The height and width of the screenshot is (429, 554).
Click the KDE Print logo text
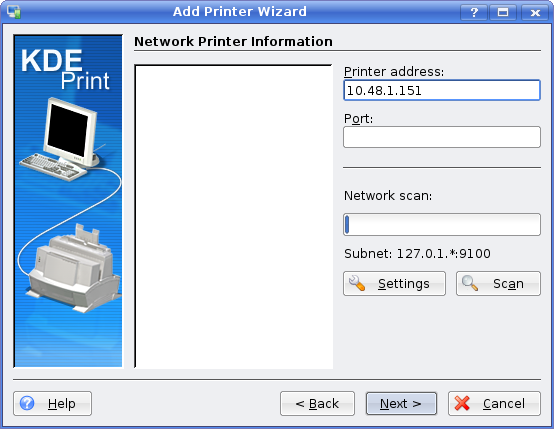[x=65, y=70]
